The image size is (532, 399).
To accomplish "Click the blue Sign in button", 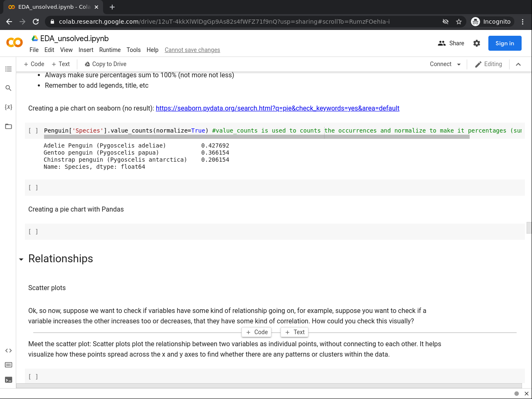I will 505,43.
